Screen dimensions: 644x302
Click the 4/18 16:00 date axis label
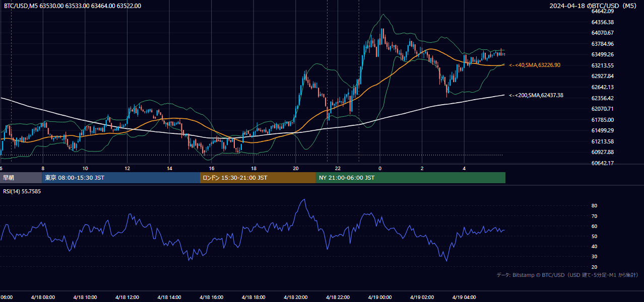211,297
